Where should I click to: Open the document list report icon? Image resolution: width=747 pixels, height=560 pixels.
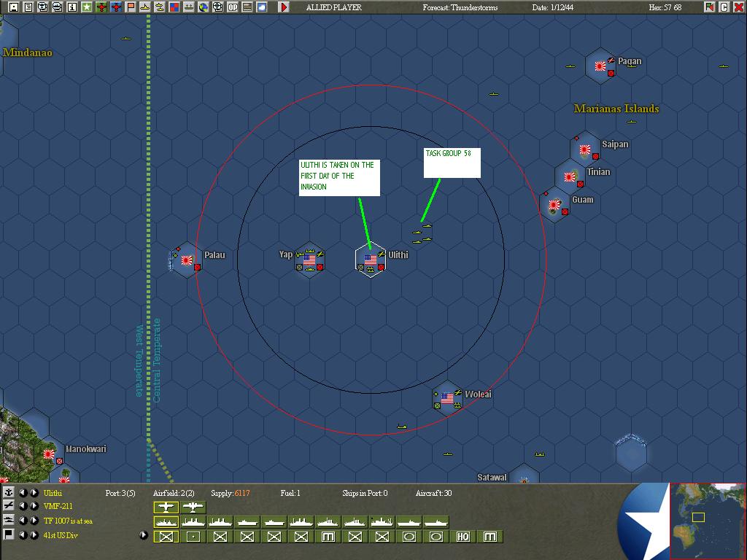click(x=28, y=7)
